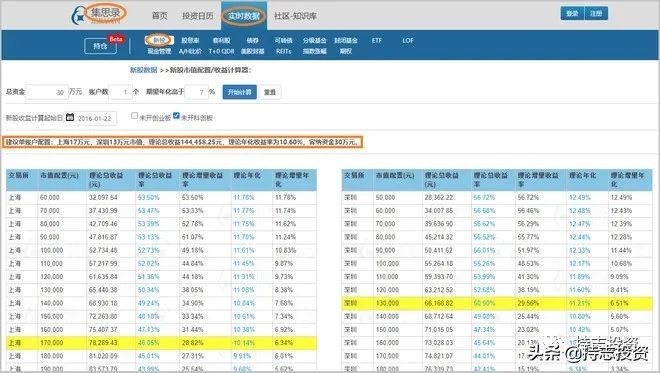Click the 登录 button
The height and width of the screenshot is (373, 660).
(572, 13)
